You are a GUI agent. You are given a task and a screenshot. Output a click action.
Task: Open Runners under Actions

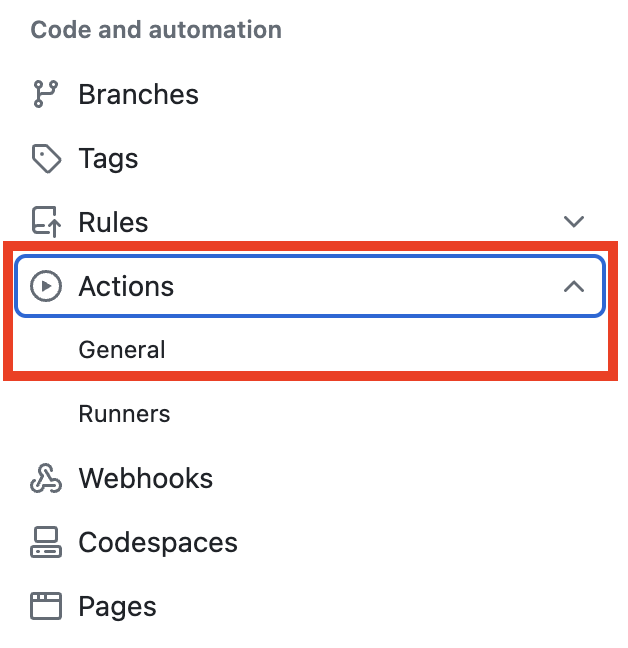click(124, 414)
